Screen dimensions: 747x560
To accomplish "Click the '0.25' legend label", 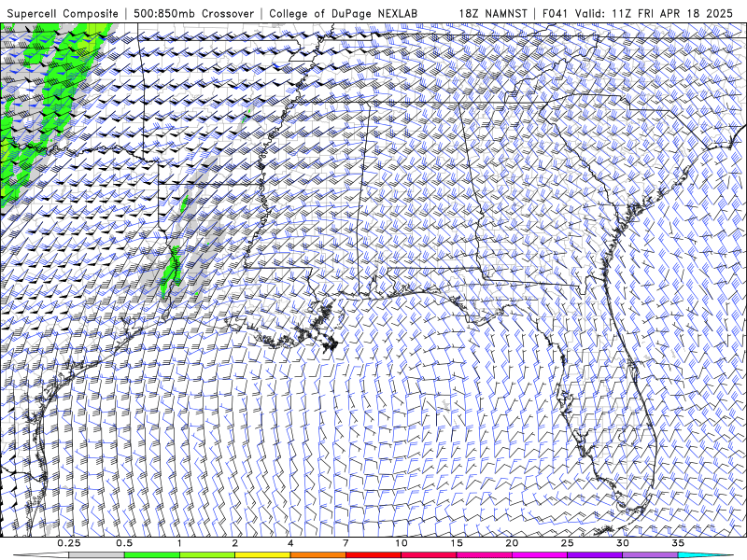I will 69,543.
